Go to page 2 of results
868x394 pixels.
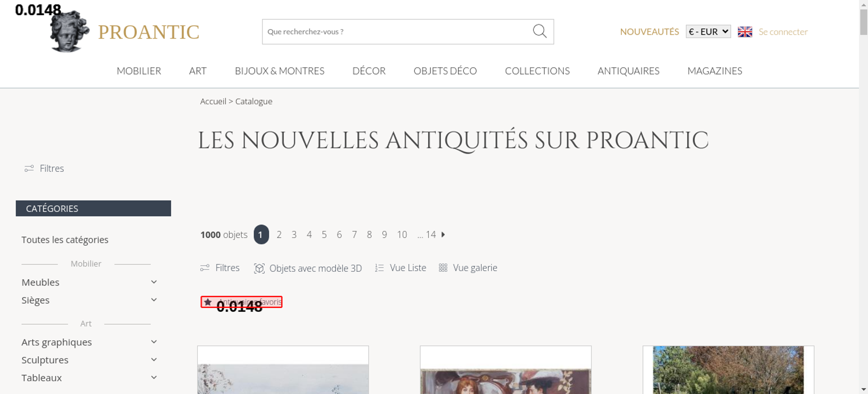click(x=279, y=235)
